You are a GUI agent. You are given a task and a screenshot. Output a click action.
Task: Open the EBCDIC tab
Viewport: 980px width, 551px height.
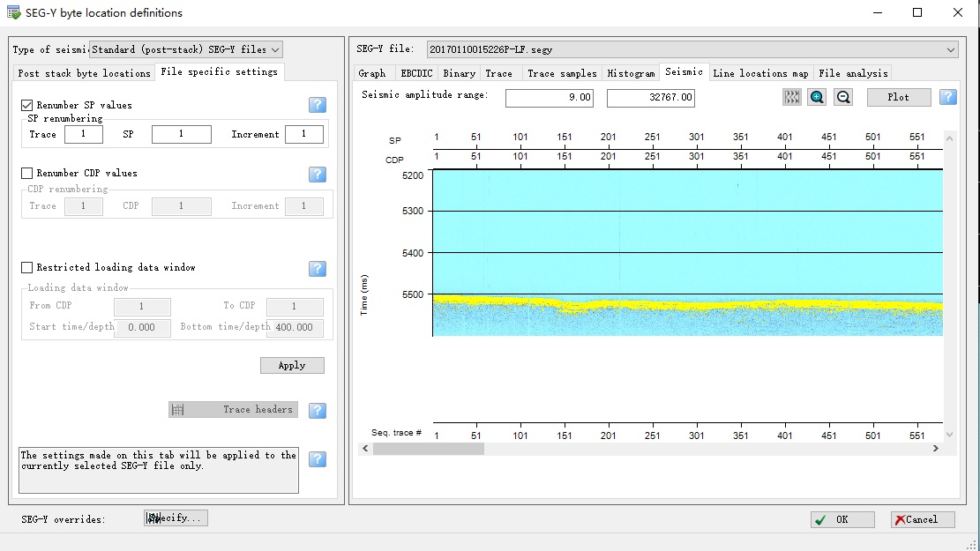(416, 73)
